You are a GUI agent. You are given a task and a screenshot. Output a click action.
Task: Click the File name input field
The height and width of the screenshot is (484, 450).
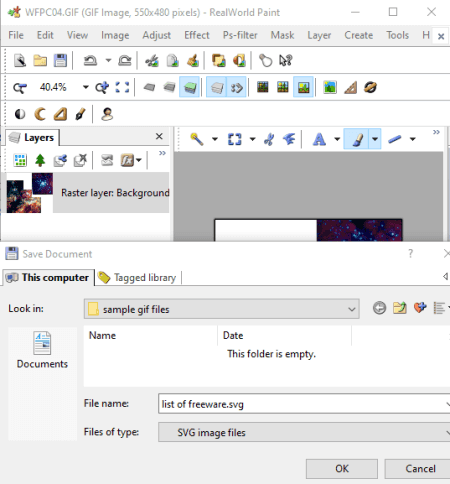(304, 404)
